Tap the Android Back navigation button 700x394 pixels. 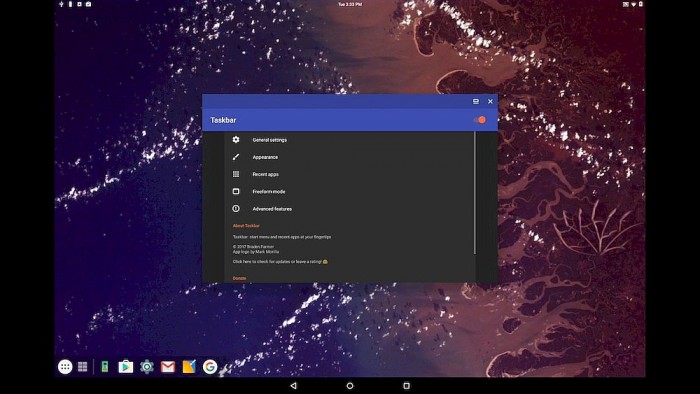293,386
